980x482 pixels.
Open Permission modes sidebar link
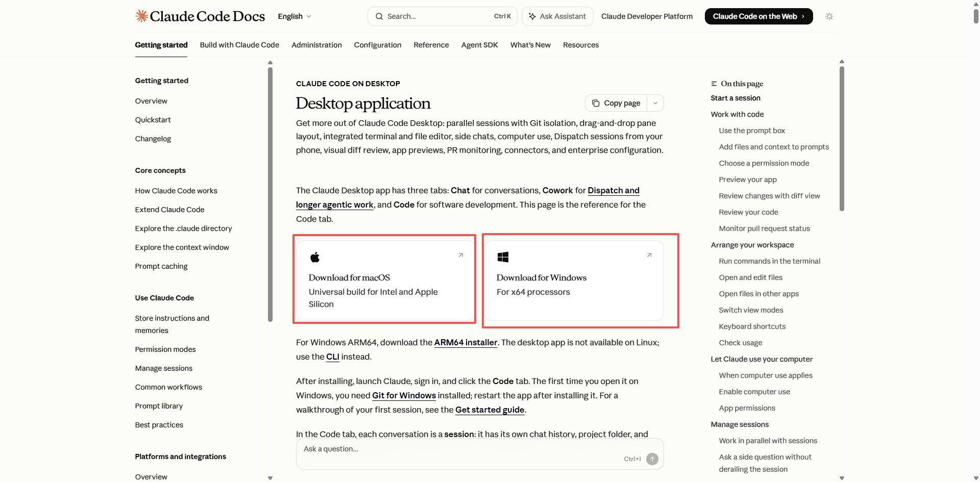pyautogui.click(x=165, y=349)
